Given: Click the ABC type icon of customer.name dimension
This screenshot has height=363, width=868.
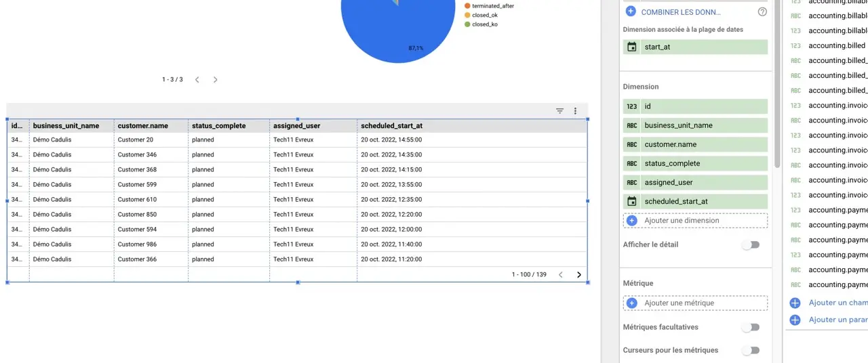Looking at the screenshot, I should pos(632,144).
